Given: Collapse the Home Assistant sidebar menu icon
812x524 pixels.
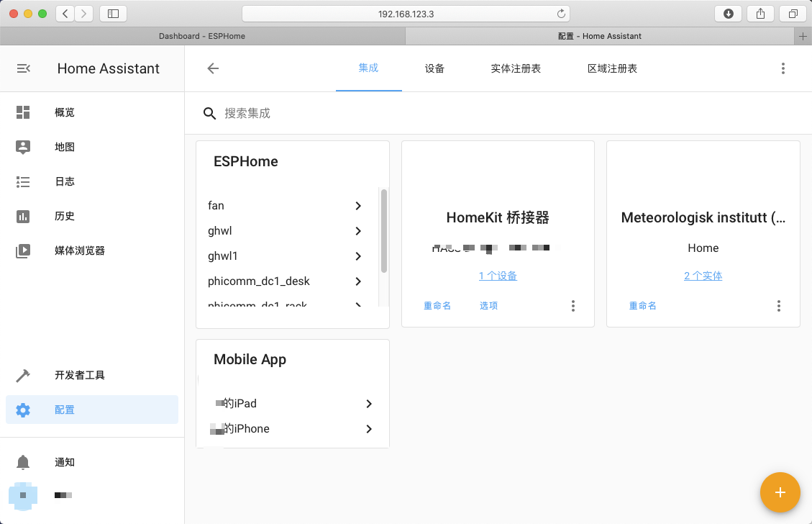Looking at the screenshot, I should click(23, 68).
